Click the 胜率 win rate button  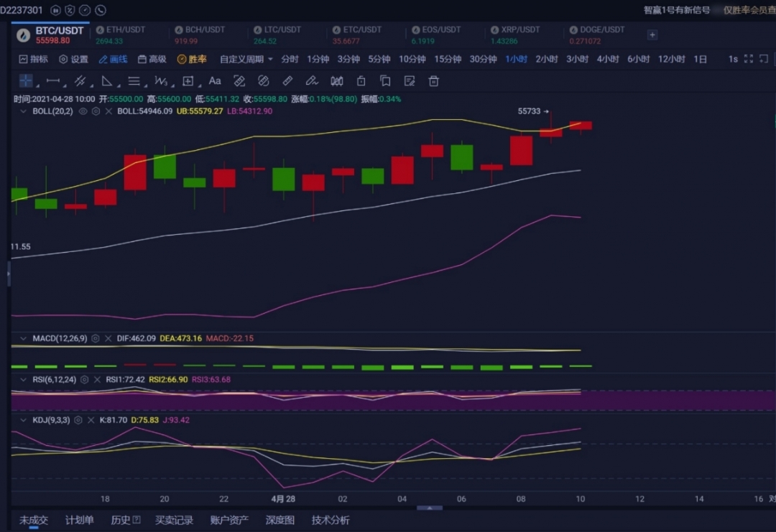[x=192, y=60]
